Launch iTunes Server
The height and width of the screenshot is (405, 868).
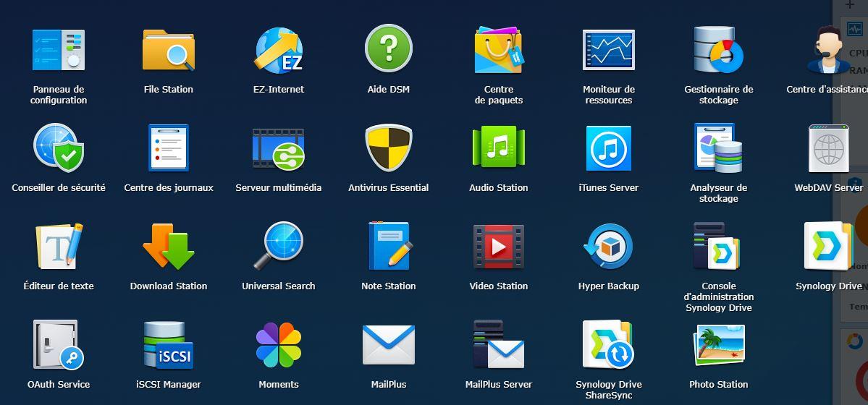(x=608, y=148)
